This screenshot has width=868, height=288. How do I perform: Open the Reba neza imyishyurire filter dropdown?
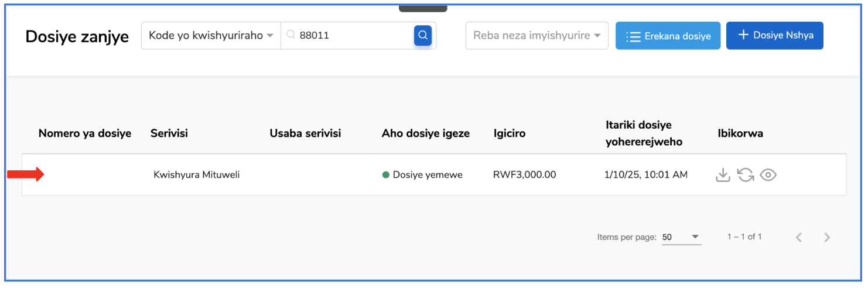(x=537, y=36)
